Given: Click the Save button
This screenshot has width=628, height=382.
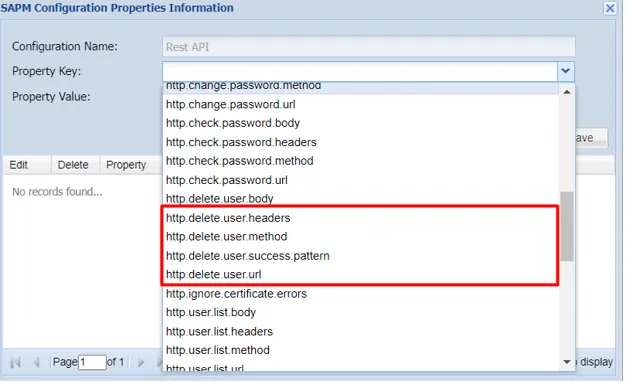Looking at the screenshot, I should tap(591, 138).
